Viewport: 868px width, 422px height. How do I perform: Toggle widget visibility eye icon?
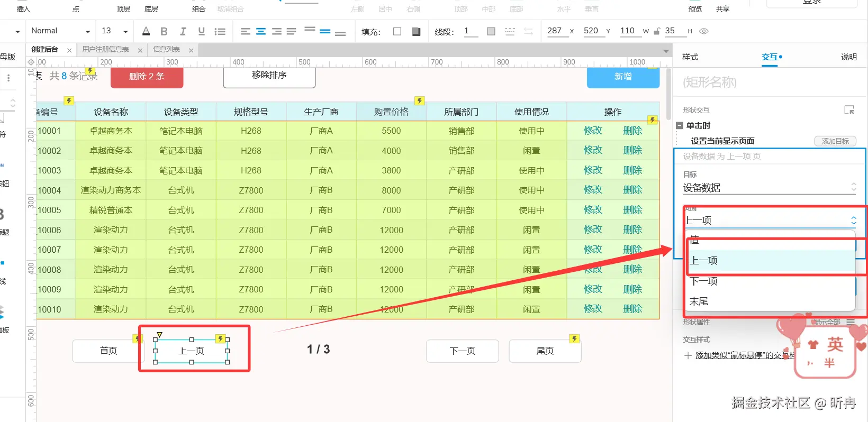point(704,31)
